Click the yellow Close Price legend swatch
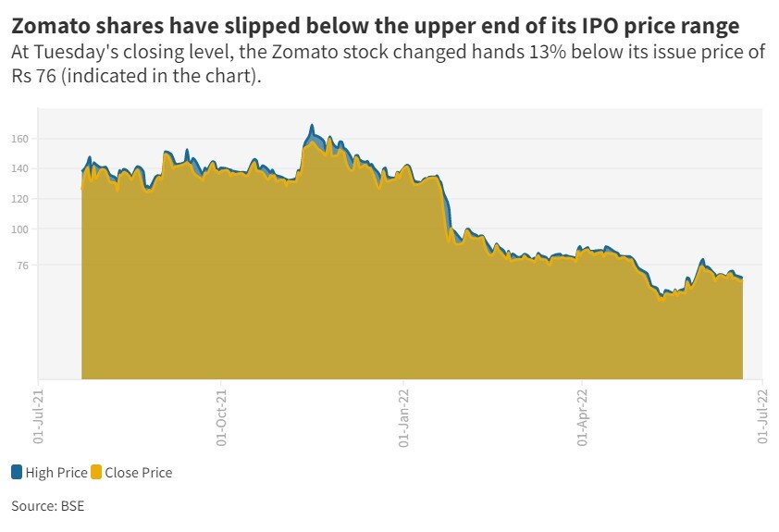779x532 pixels. (96, 473)
